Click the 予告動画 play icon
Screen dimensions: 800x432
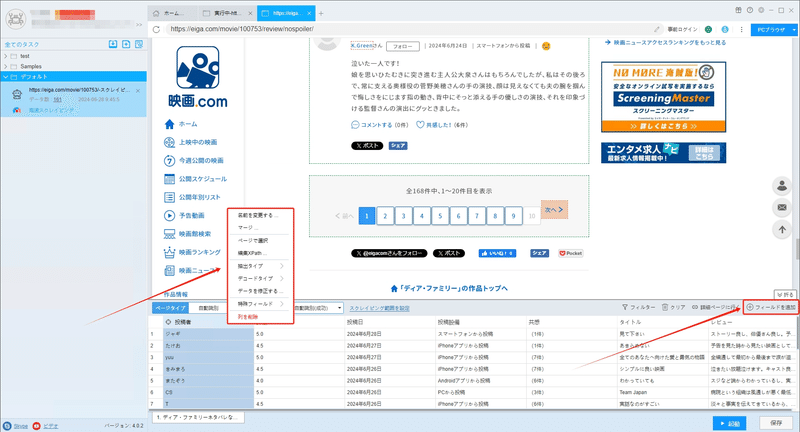tap(169, 216)
